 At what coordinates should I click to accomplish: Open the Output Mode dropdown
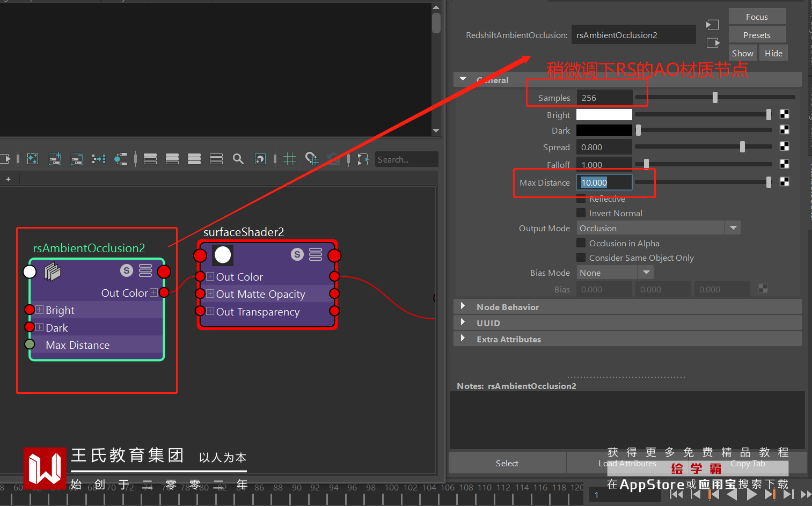[659, 228]
